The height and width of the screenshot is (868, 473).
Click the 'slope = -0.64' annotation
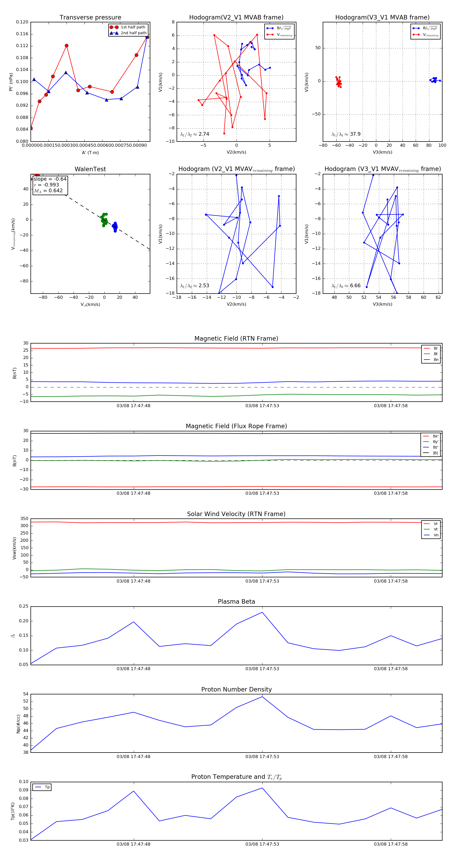click(x=50, y=179)
